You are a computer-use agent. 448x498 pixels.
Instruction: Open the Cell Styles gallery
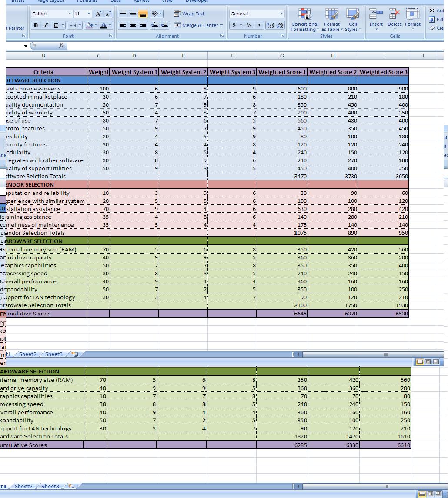point(353,20)
